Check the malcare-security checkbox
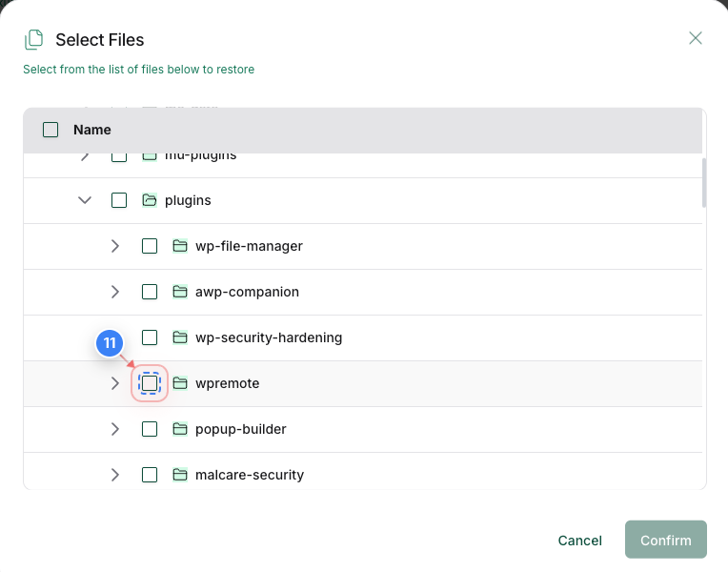The height and width of the screenshot is (572, 728). (150, 475)
